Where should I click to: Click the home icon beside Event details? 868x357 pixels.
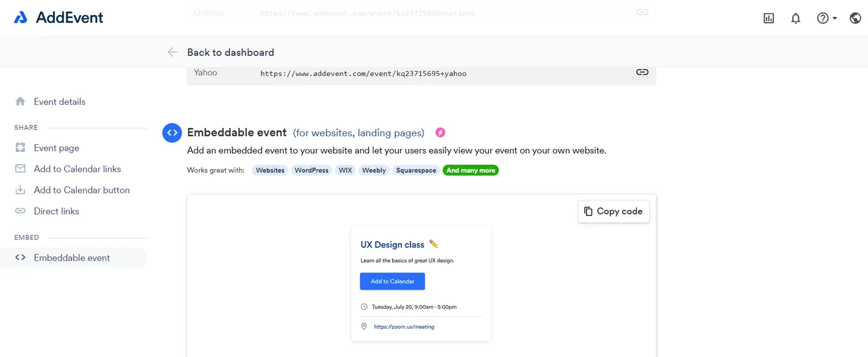(x=20, y=101)
